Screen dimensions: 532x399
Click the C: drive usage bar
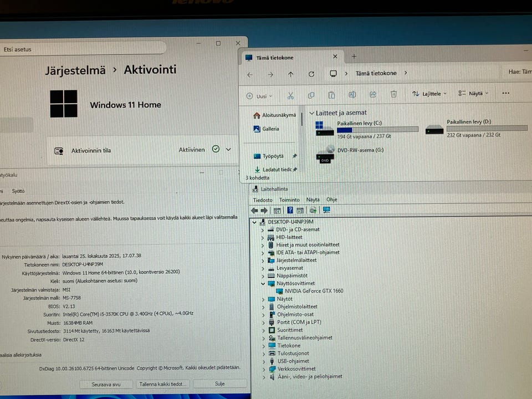(x=377, y=129)
